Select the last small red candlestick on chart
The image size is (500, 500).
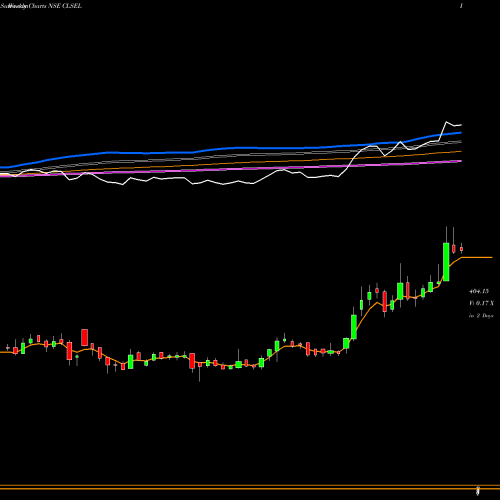point(461,249)
